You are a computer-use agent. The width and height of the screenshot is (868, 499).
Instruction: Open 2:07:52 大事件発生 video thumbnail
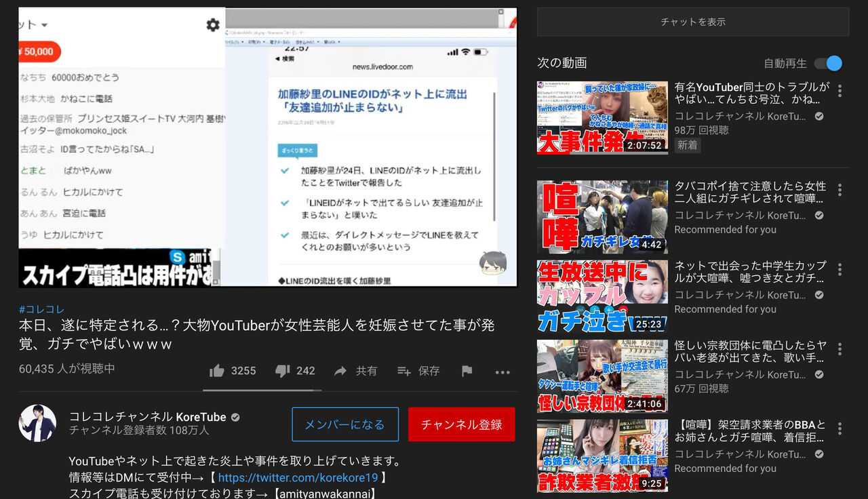(x=602, y=118)
